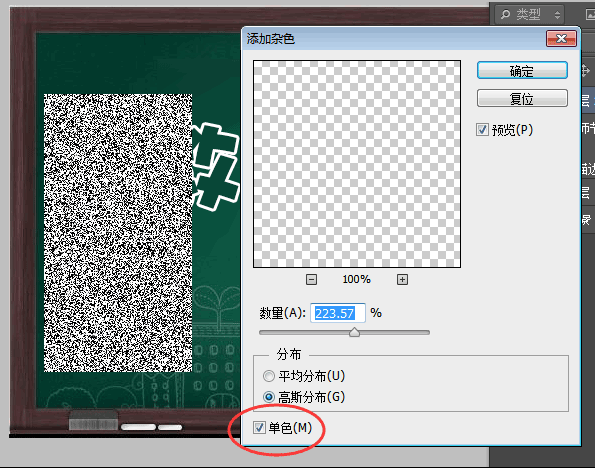This screenshot has height=468, width=595.
Task: Zoom out preview with minus icon
Action: point(311,280)
